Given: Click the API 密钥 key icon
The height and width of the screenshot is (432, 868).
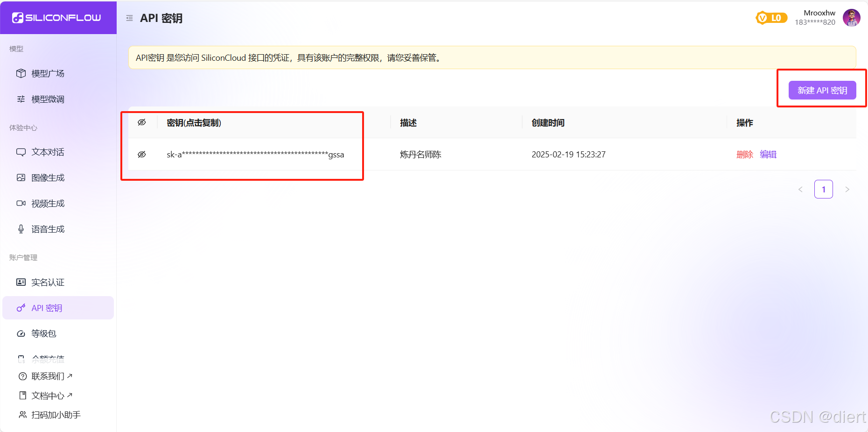Looking at the screenshot, I should click(21, 308).
